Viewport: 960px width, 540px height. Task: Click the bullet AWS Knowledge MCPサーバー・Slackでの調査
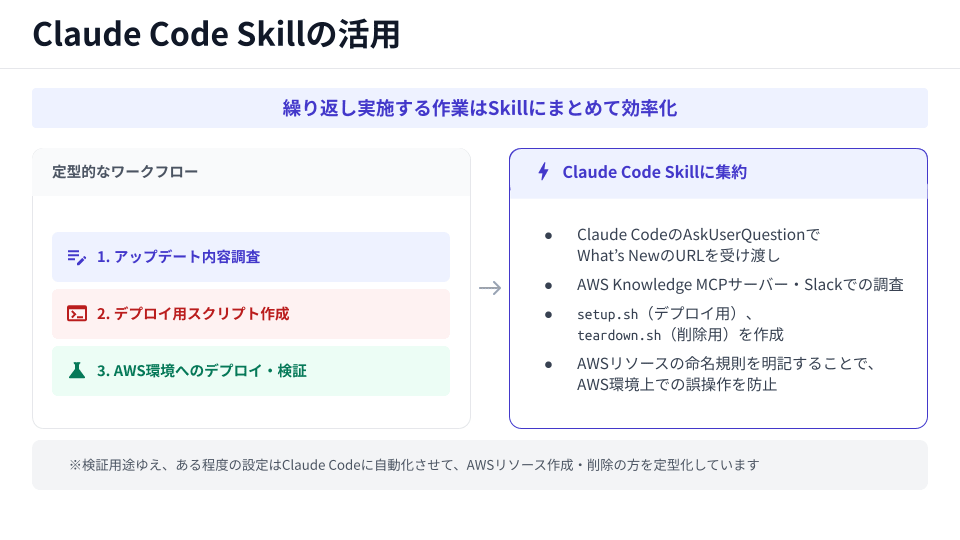point(740,285)
